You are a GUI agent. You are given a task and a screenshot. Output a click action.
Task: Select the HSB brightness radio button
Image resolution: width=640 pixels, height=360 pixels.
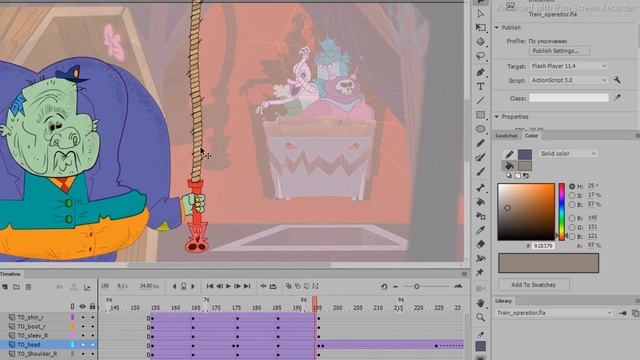[x=572, y=204]
